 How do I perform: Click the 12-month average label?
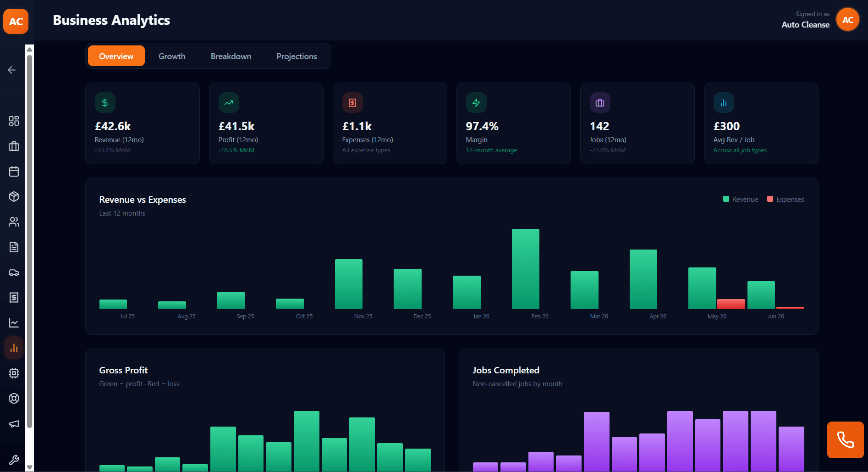491,150
